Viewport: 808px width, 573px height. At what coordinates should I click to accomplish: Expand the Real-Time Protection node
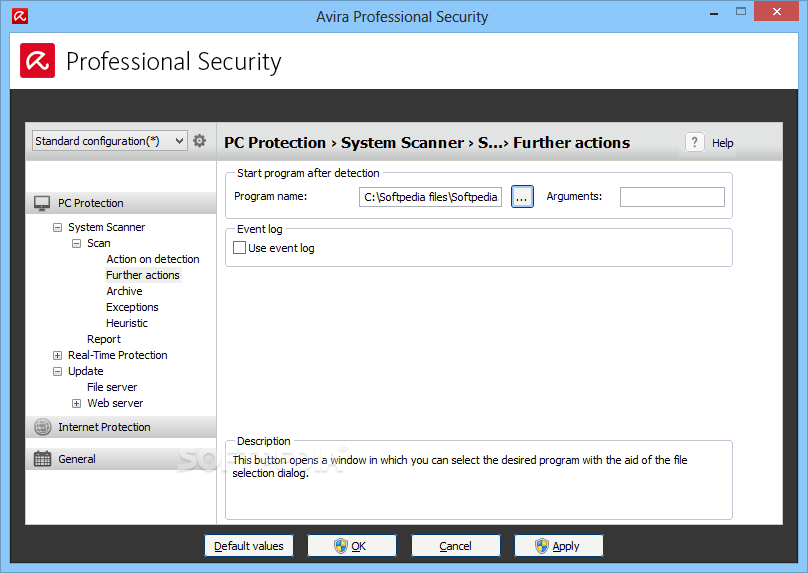pos(58,356)
